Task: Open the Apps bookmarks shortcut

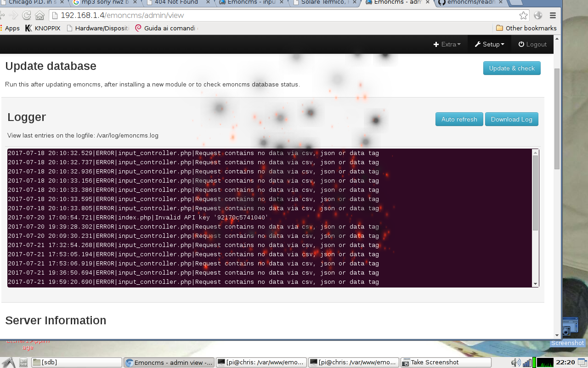Action: coord(10,28)
